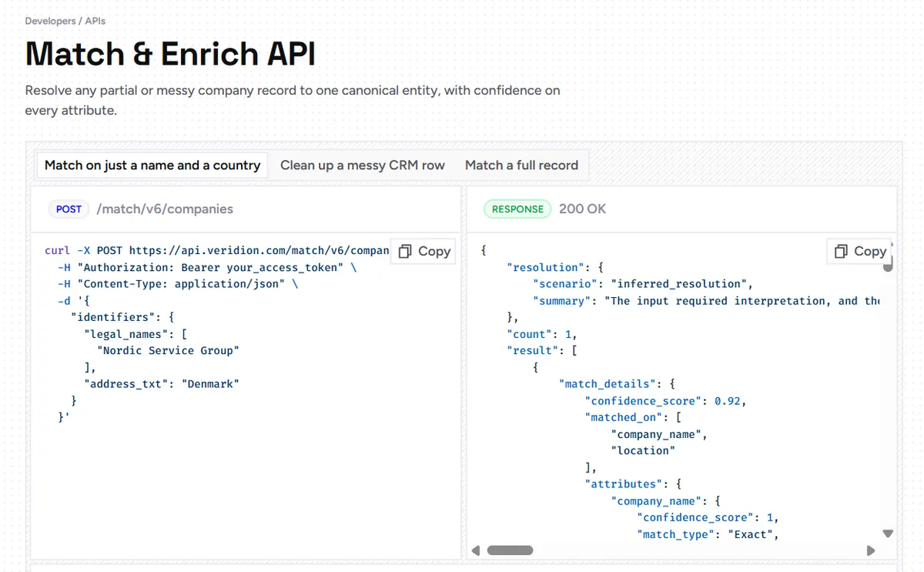Click the "matched_on" key in response
Viewport: 924px width, 572px height.
624,417
